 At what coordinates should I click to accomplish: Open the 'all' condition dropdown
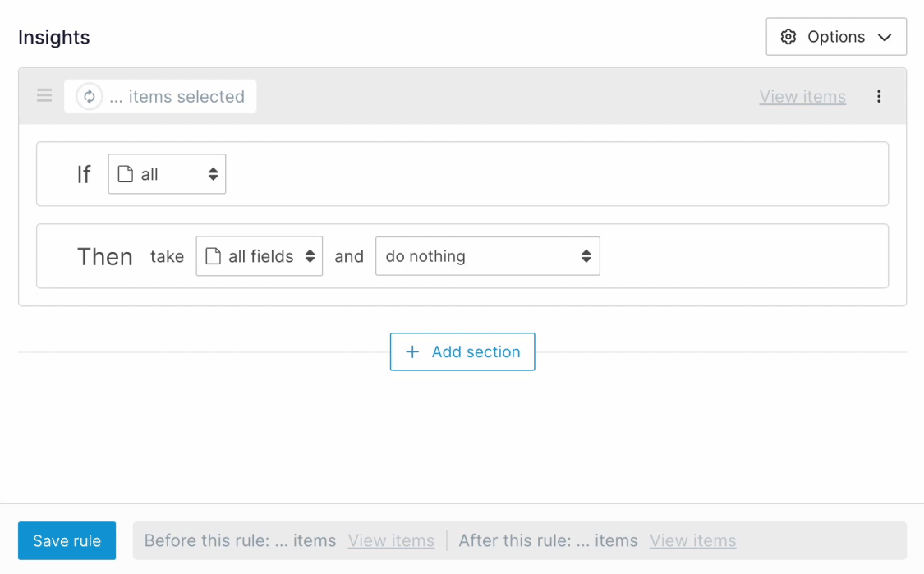click(167, 174)
